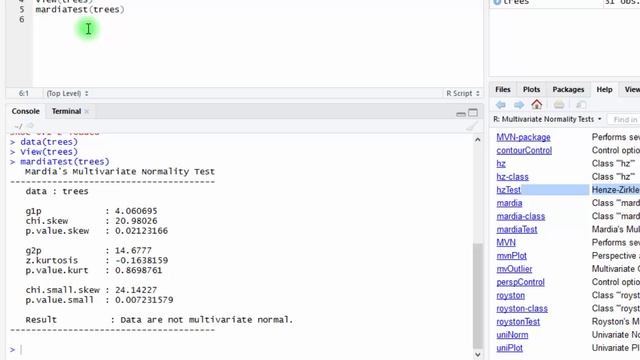
Task: Open the Viewer tab
Action: [x=632, y=89]
